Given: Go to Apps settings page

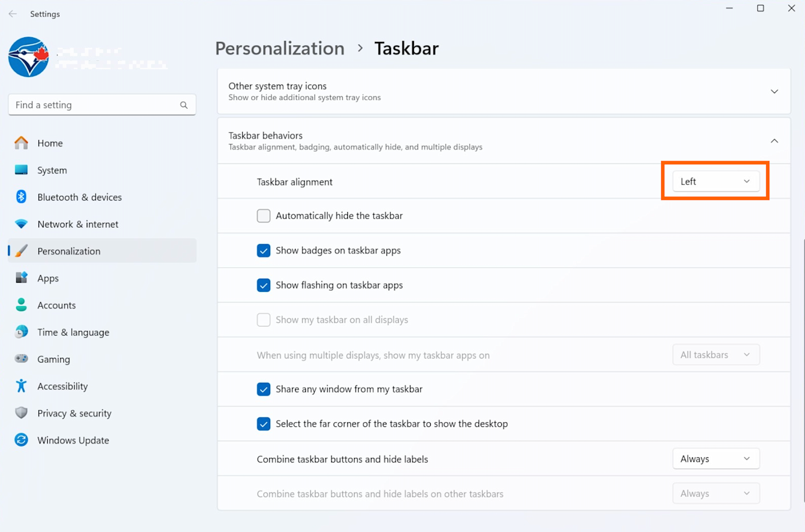Looking at the screenshot, I should [48, 278].
